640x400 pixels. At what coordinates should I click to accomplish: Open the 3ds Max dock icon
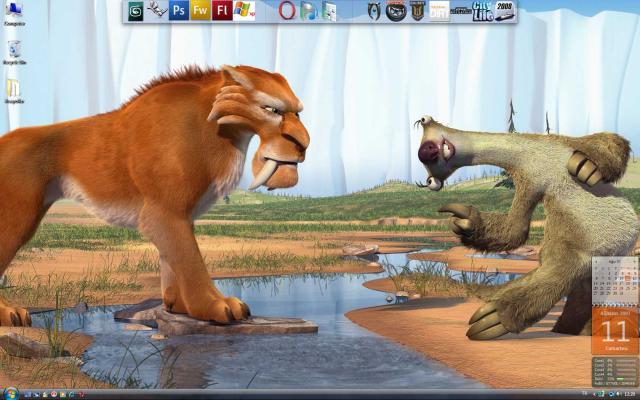click(136, 11)
